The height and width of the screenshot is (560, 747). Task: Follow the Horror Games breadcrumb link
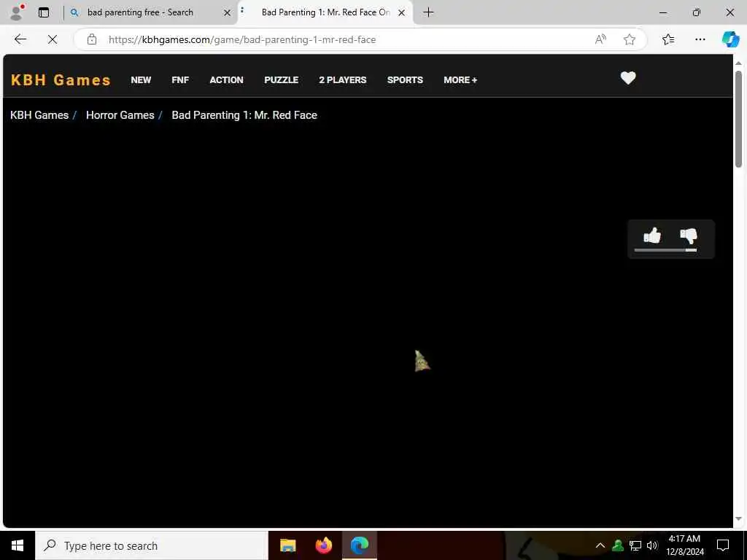click(x=120, y=115)
